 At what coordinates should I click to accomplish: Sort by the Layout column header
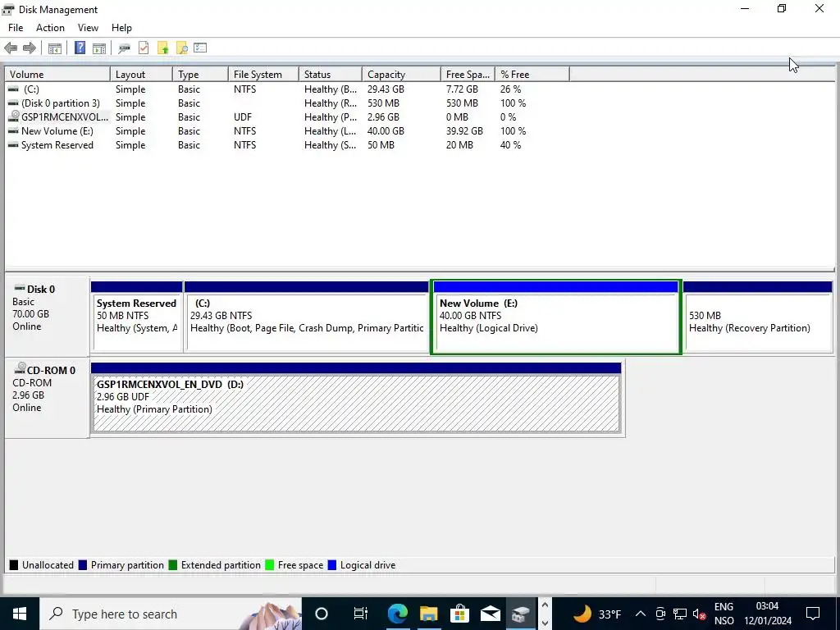tap(141, 75)
